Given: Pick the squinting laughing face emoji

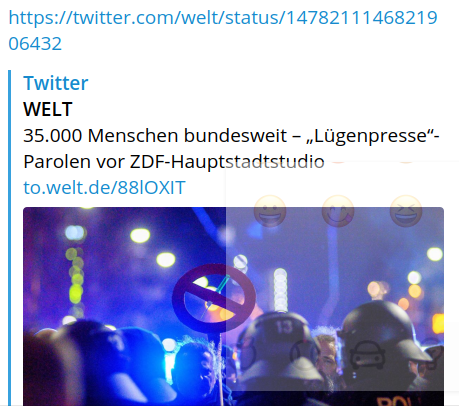Looking at the screenshot, I should [x=406, y=211].
